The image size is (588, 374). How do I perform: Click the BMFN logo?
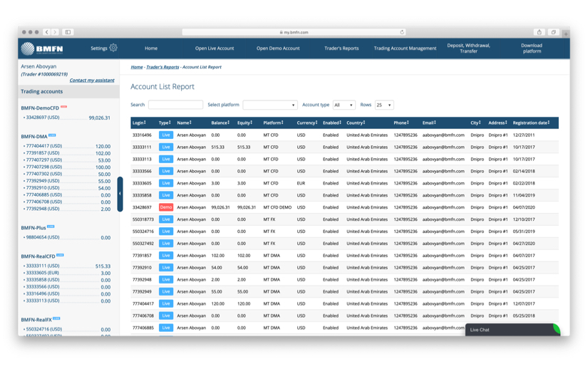(x=42, y=48)
